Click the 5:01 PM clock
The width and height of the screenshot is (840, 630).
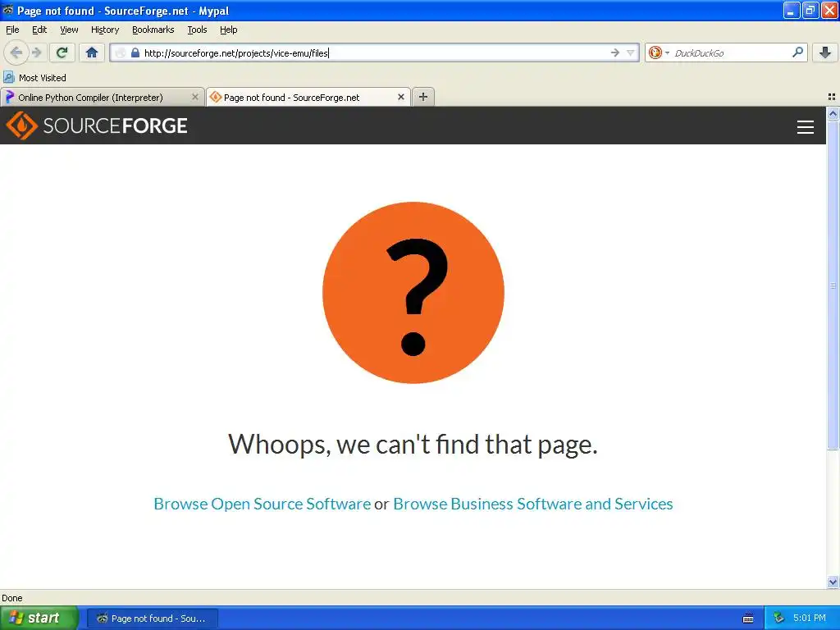coord(809,618)
